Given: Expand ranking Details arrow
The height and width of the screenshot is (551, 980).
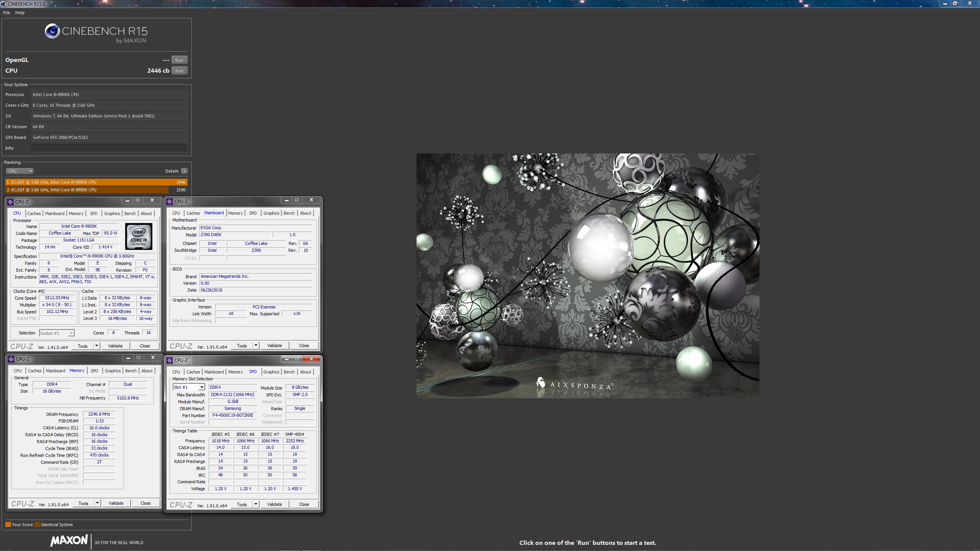Looking at the screenshot, I should pyautogui.click(x=185, y=171).
